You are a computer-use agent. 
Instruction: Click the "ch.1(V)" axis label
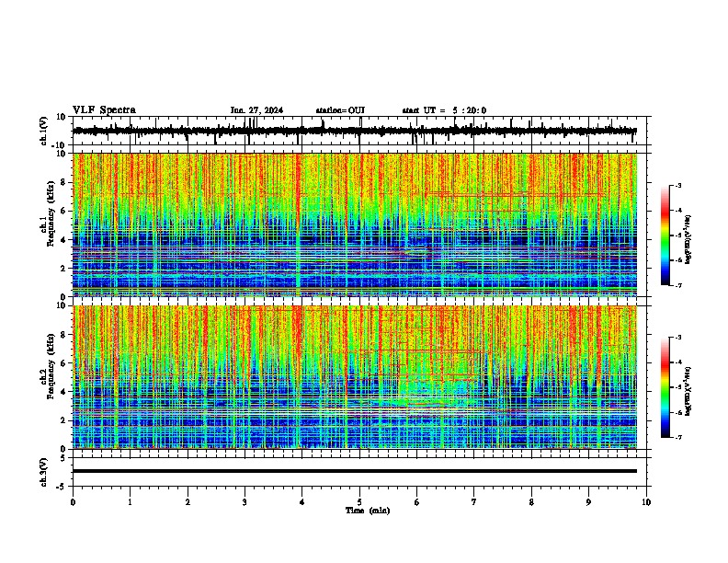(x=44, y=131)
